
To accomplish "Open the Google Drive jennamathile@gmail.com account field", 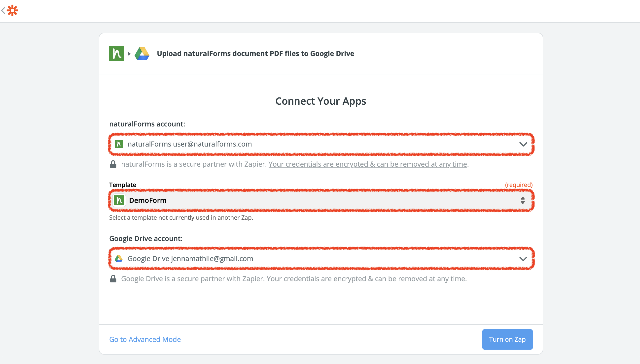I will tap(321, 259).
